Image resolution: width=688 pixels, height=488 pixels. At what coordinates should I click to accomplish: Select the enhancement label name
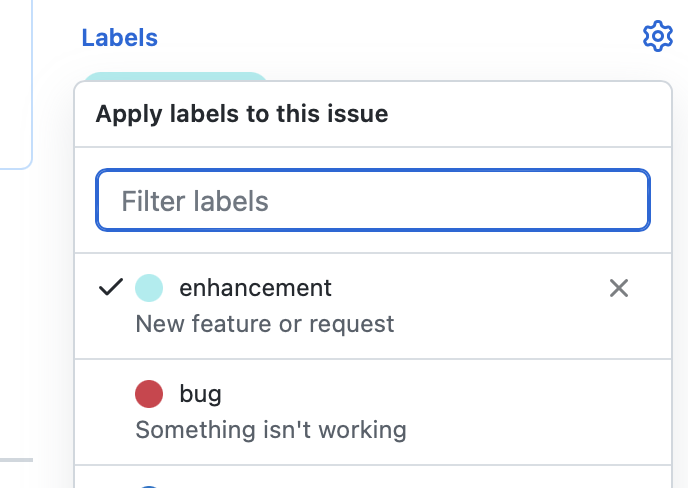click(x=255, y=288)
